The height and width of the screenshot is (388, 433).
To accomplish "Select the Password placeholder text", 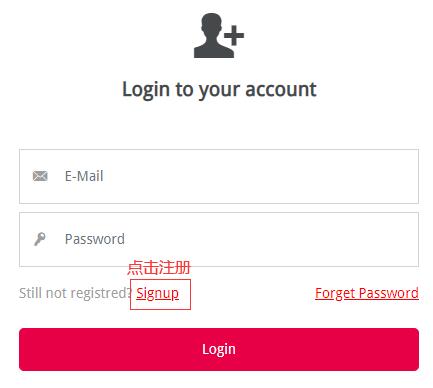I will pos(95,239).
